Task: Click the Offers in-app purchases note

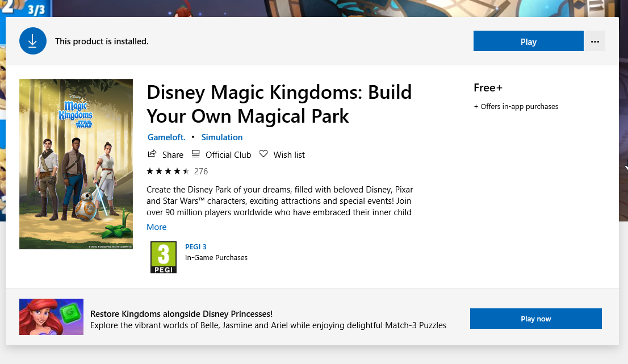Action: click(x=516, y=107)
